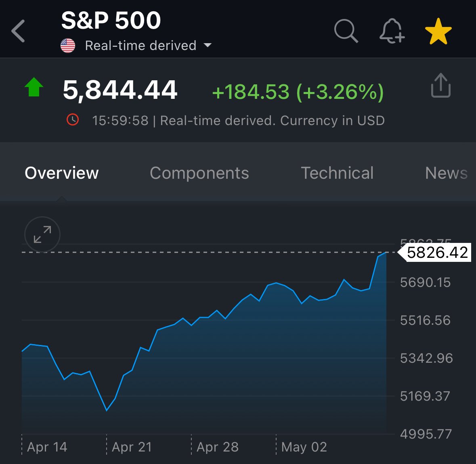Tap the 5516.56 axis label
Viewport: 476px width, 464px height.
[425, 320]
